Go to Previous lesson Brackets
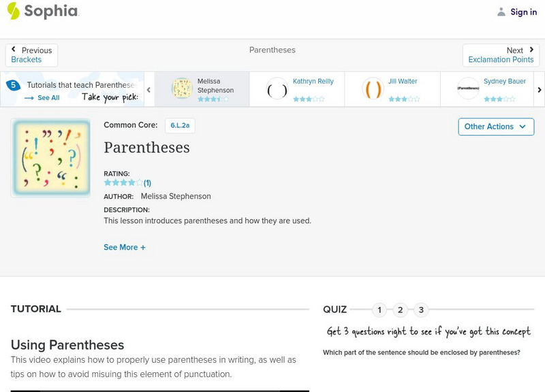The image size is (545, 392). [x=31, y=55]
